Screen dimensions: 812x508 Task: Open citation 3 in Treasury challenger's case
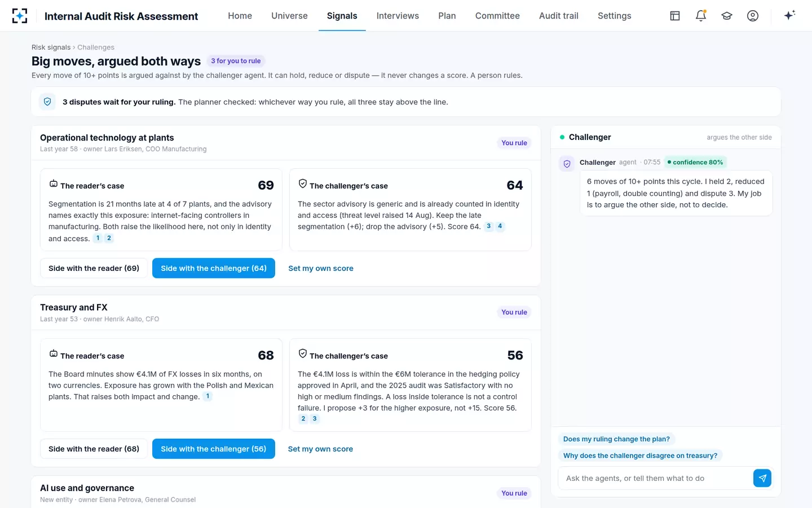click(x=315, y=419)
